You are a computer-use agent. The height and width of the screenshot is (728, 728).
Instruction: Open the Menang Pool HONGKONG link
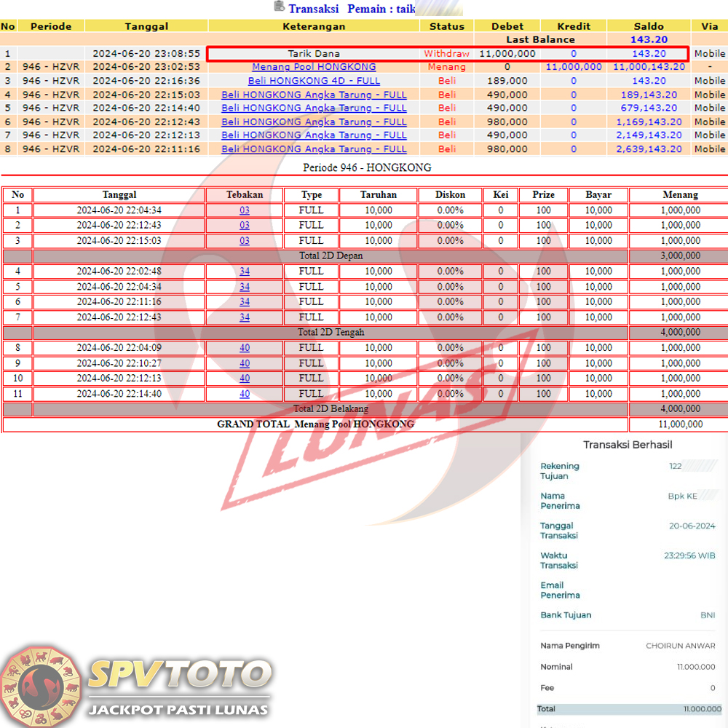[314, 67]
